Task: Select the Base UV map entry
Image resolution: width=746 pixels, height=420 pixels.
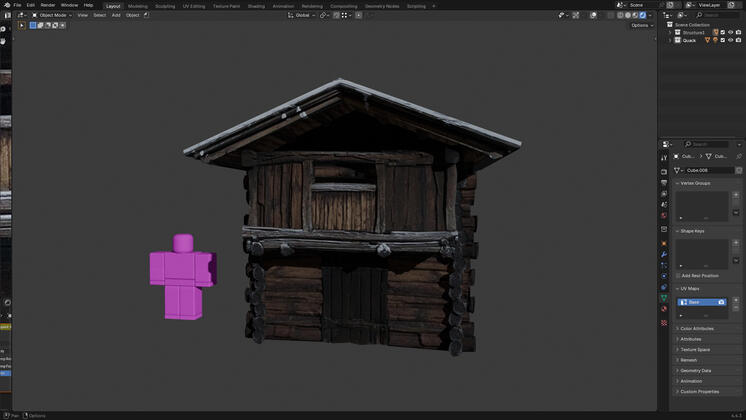Action: [x=701, y=302]
